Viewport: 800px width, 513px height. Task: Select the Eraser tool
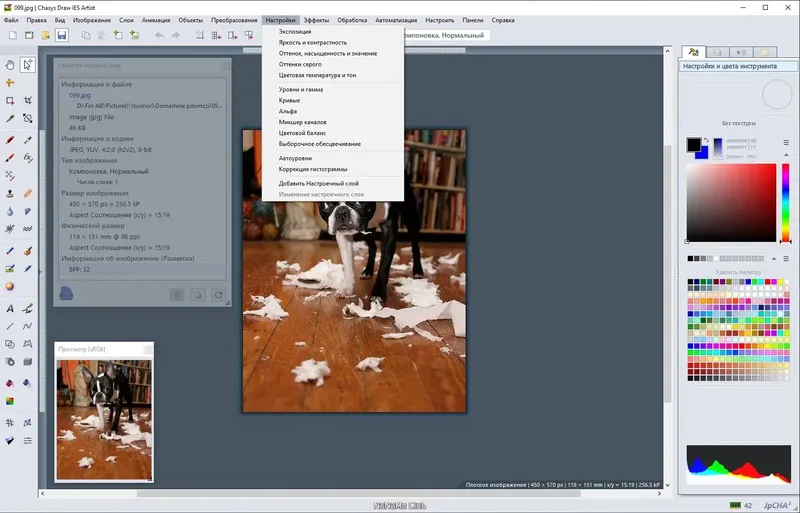click(x=28, y=193)
